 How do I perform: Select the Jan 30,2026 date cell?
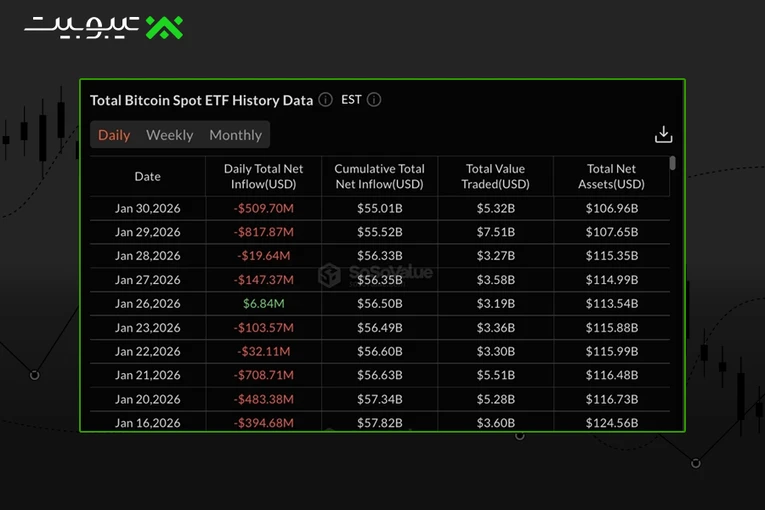pyautogui.click(x=147, y=208)
